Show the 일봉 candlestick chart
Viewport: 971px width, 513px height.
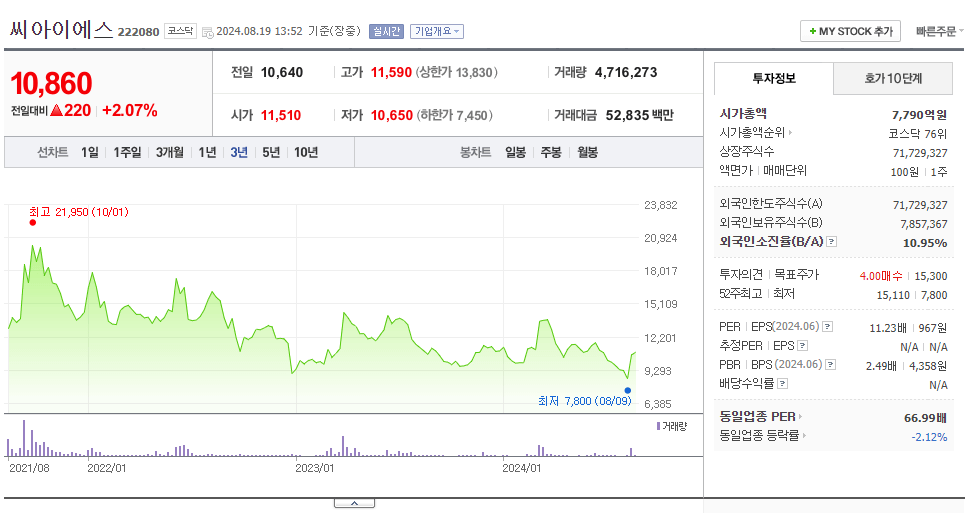coord(515,152)
